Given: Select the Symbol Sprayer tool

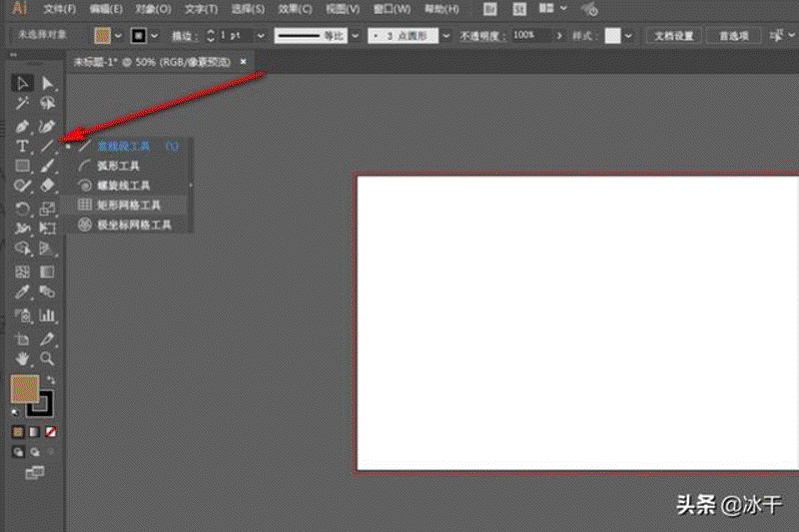Looking at the screenshot, I should click(22, 315).
